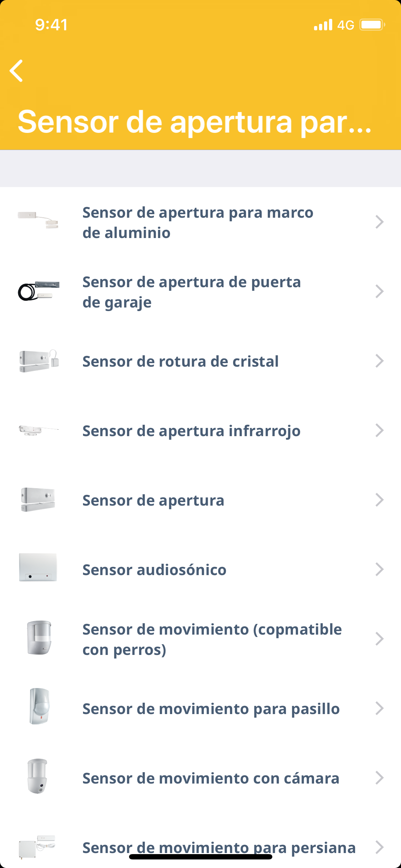This screenshot has width=401, height=868.
Task: Tap the camera motion sensor image
Action: tap(38, 776)
